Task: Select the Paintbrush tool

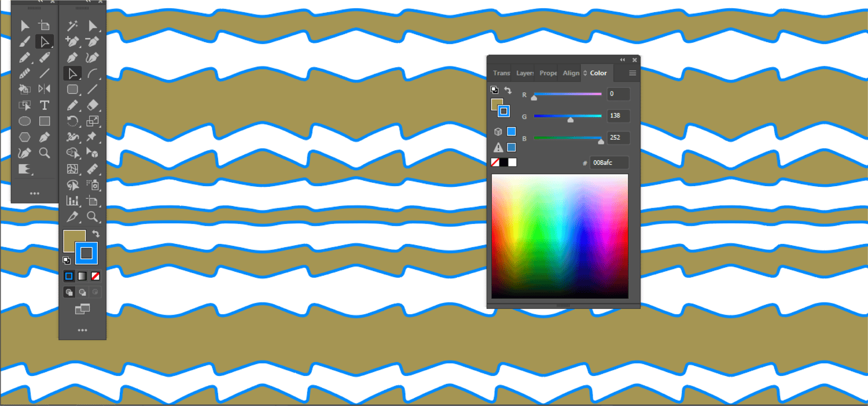Action: 25,42
